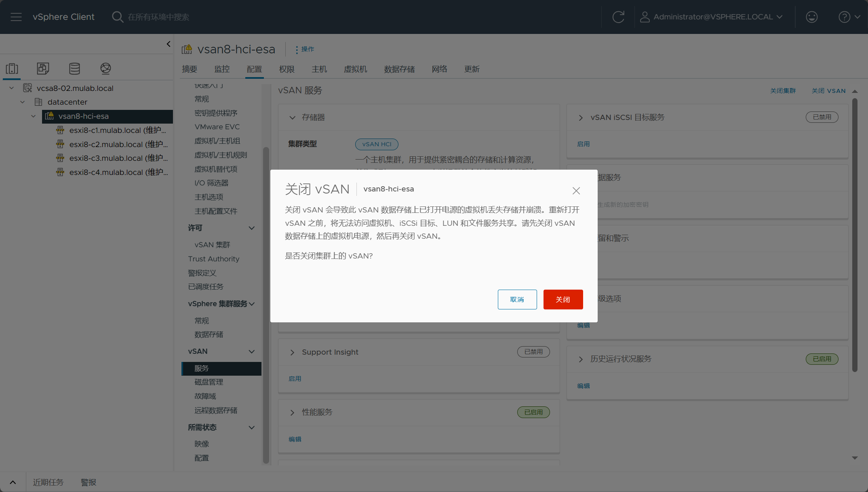Viewport: 868px width, 492px height.
Task: Collapse the 所需状态 section
Action: pos(251,427)
